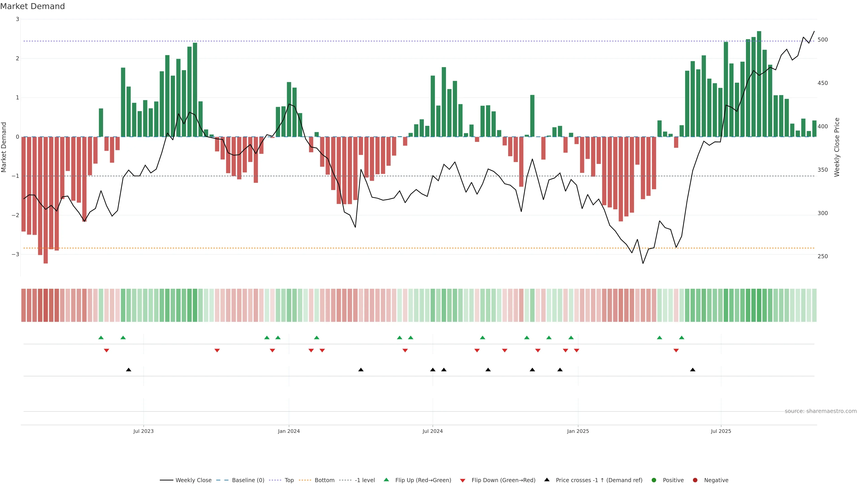The image size is (868, 488).
Task: Click the Jul 2025 x-axis label
Action: coord(721,431)
